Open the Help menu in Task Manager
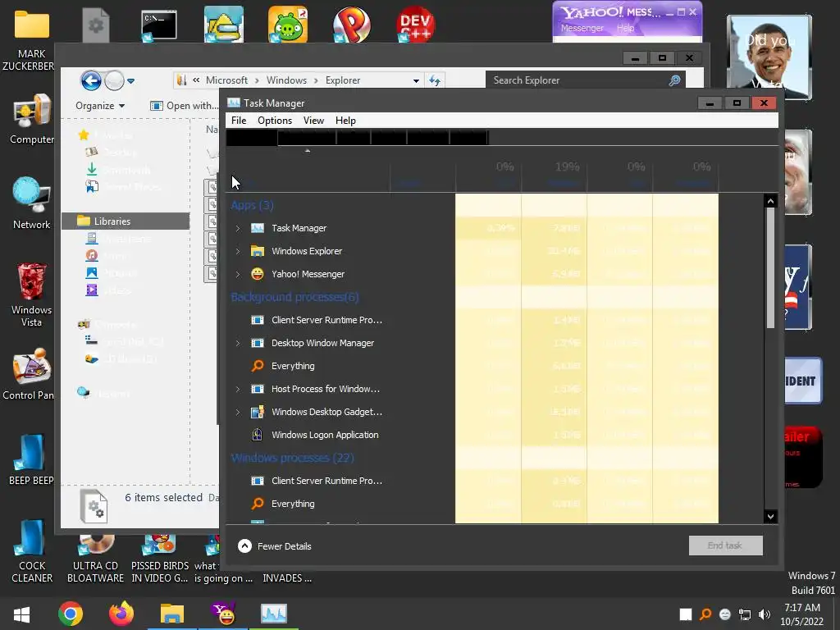 click(345, 121)
